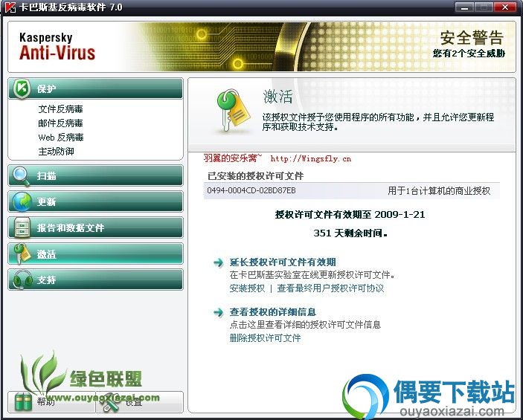Open the 更新 update section
The height and width of the screenshot is (420, 523).
[95, 201]
